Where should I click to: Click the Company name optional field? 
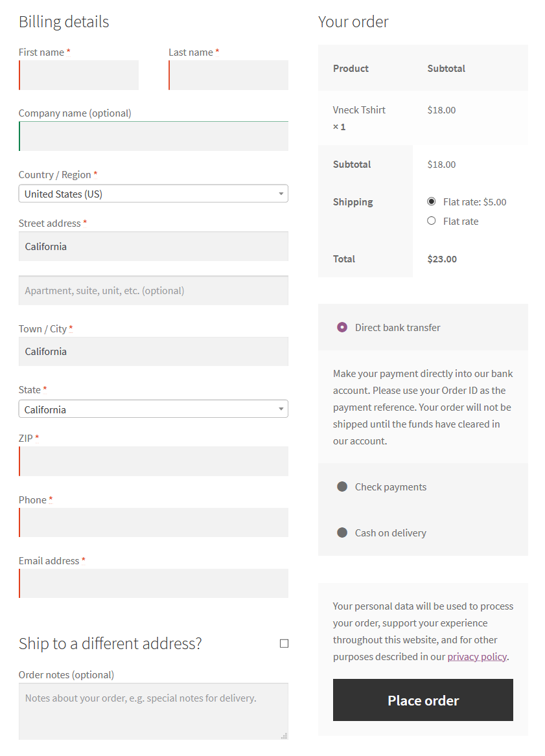pyautogui.click(x=153, y=136)
